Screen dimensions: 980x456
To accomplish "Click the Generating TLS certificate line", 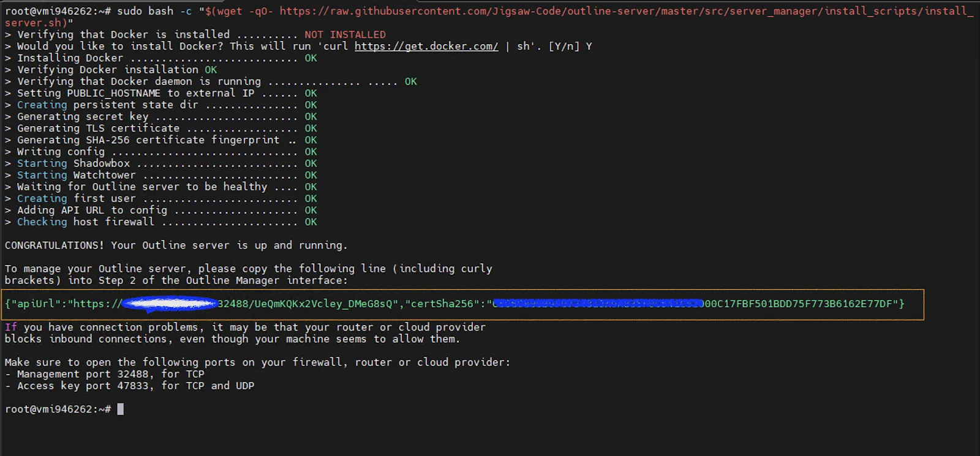I will point(98,129).
